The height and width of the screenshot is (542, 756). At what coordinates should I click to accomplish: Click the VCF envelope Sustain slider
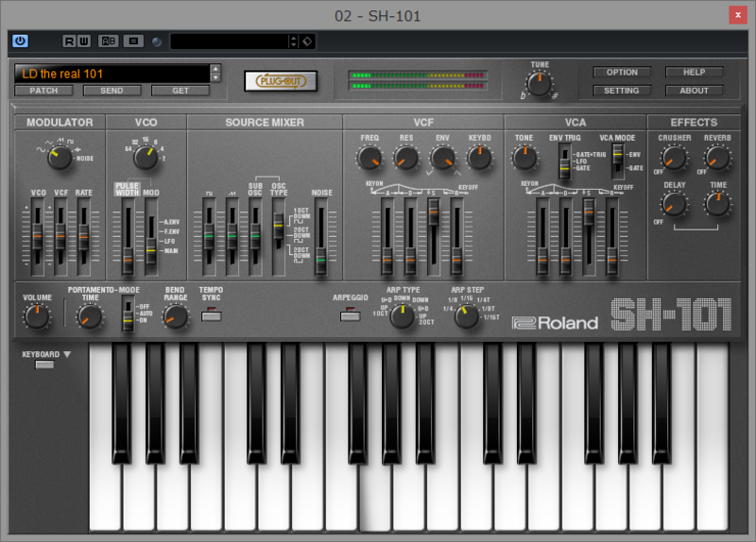click(x=434, y=237)
